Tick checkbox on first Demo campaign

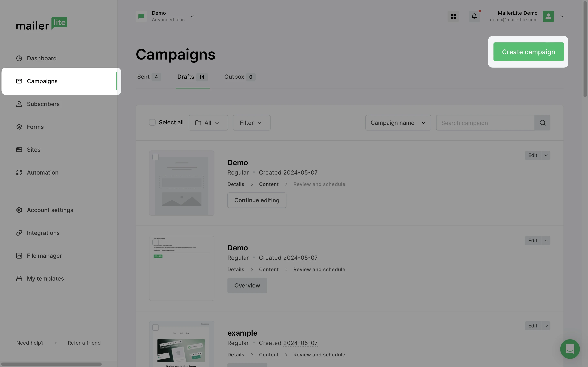tap(156, 157)
